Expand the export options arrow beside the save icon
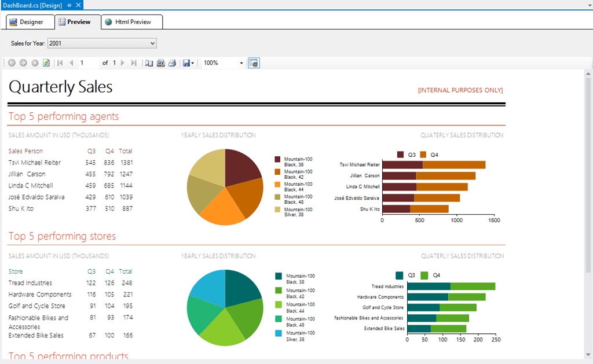This screenshot has width=593, height=364. tap(192, 62)
